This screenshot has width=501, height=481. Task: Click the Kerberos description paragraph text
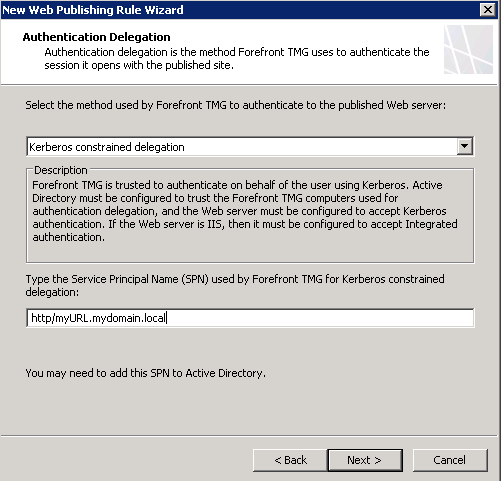coord(245,211)
